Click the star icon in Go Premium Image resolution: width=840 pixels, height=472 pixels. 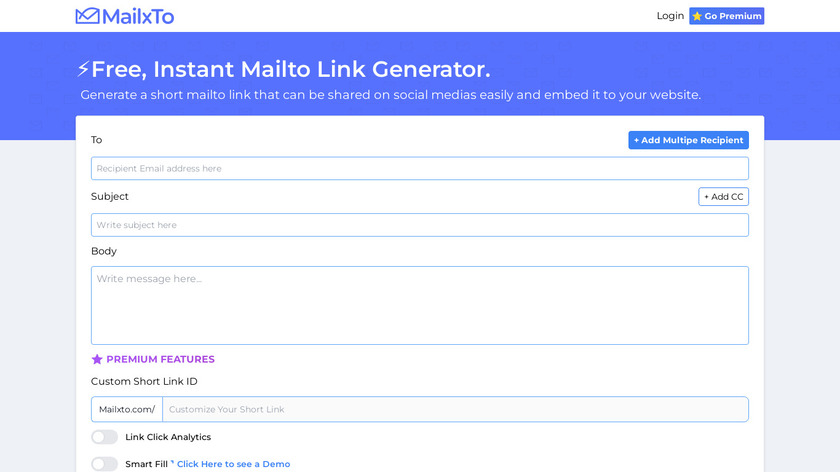click(697, 16)
